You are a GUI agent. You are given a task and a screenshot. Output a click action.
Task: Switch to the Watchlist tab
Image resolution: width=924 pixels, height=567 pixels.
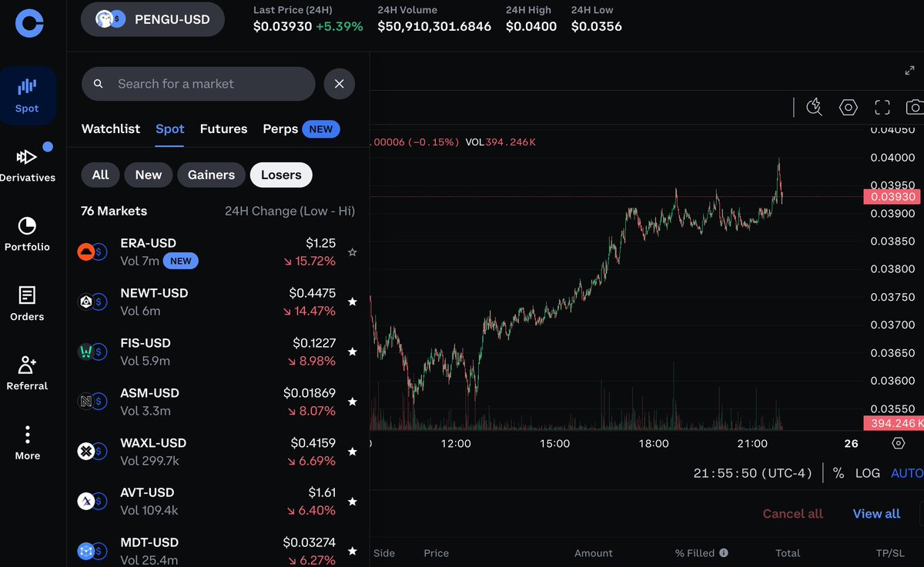111,128
